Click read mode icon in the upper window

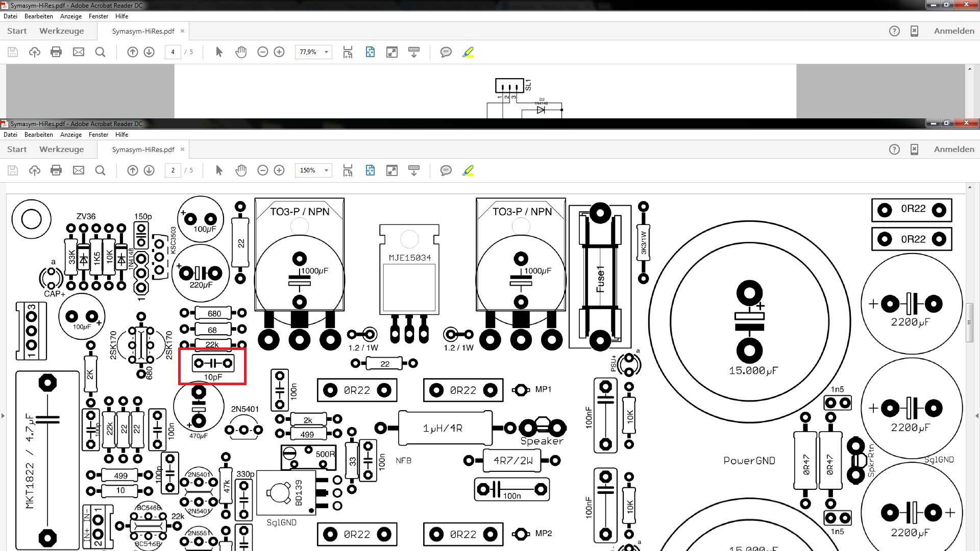tap(414, 52)
